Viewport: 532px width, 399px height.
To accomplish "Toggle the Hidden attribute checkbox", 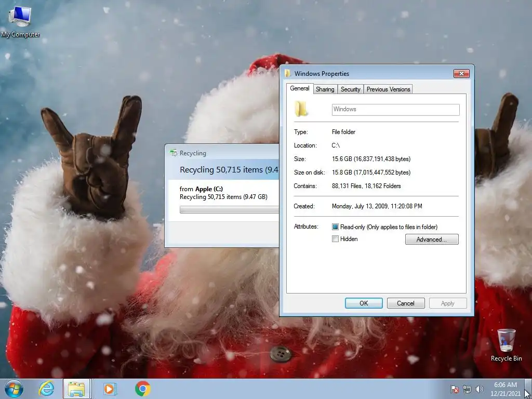I will pos(335,239).
